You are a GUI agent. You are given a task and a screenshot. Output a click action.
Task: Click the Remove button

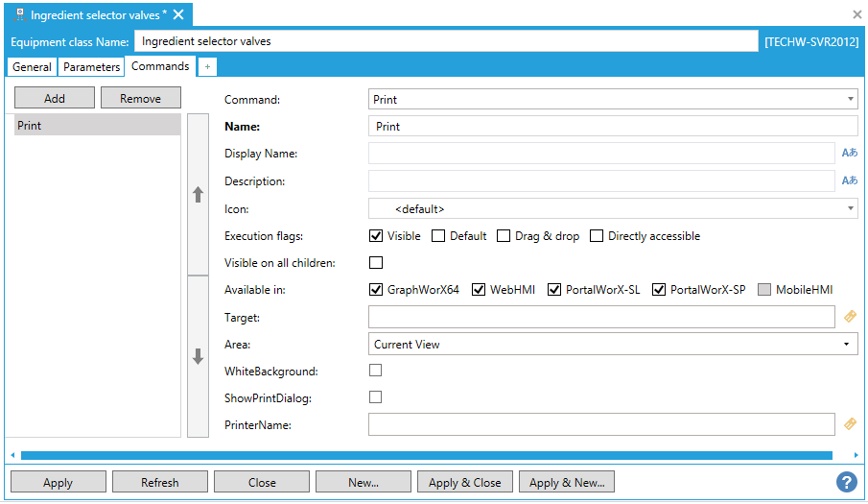click(141, 98)
